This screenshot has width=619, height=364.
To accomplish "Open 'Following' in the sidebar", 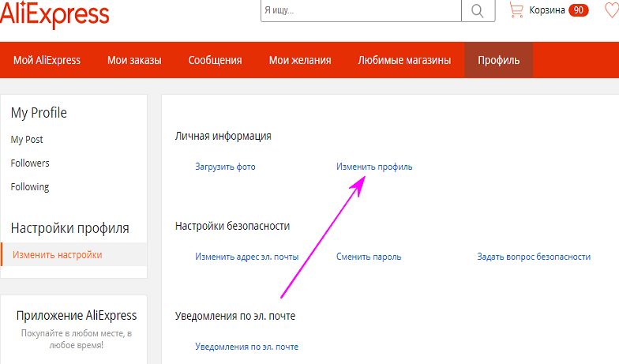I will (30, 186).
